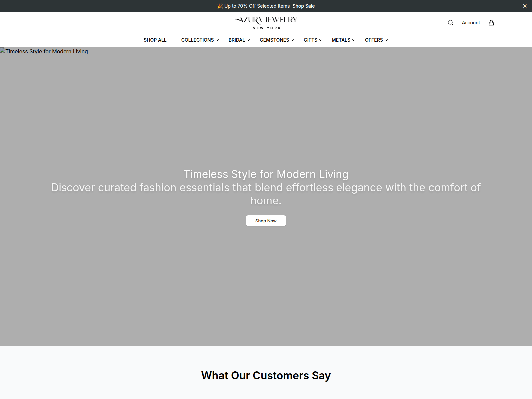Click the 'Timeless Style for Modern Living' headline

coord(266,174)
